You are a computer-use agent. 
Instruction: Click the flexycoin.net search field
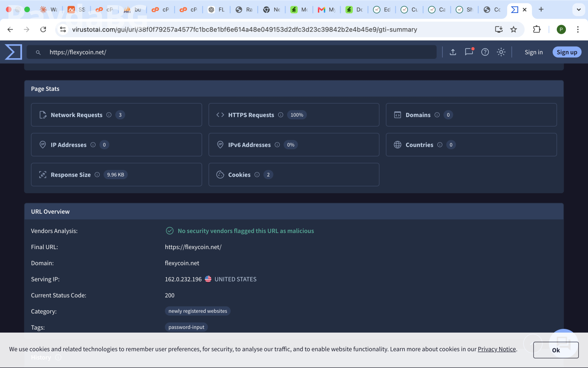click(232, 52)
